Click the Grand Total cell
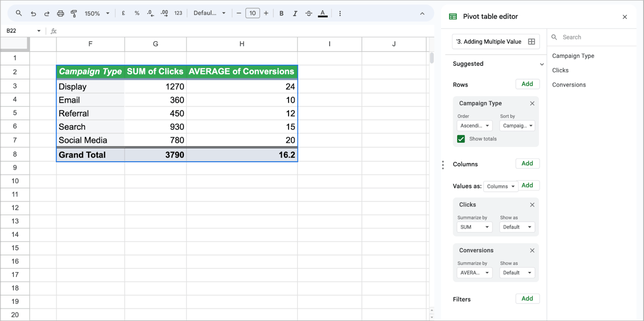Screen dimensions: 644x321 pyautogui.click(x=91, y=155)
